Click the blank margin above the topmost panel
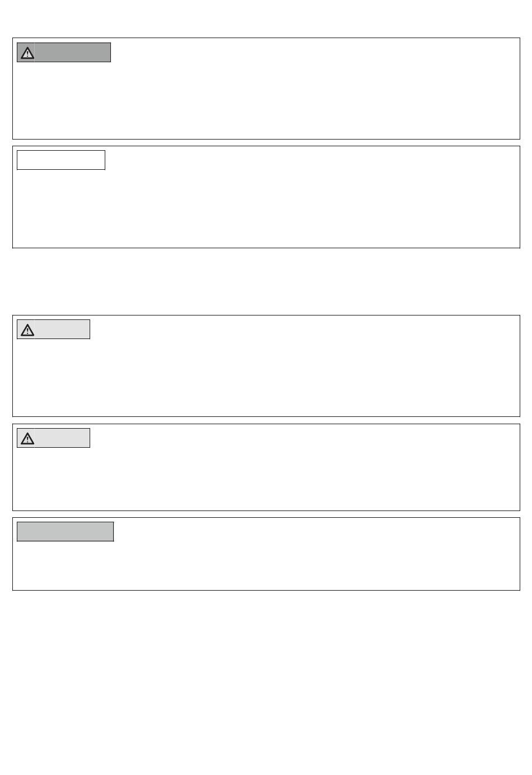Viewport: 532px width, 775px height. (266, 18)
